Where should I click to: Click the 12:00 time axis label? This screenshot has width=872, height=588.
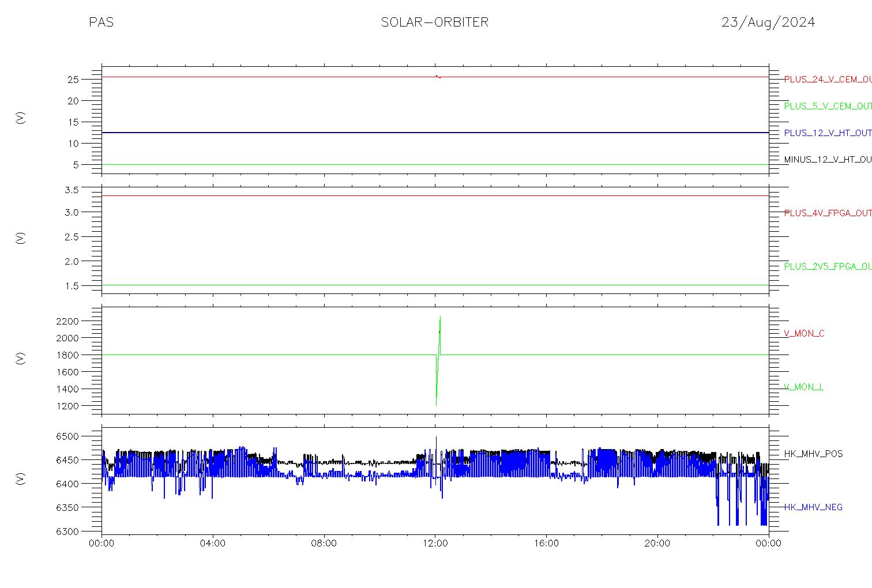coord(435,544)
